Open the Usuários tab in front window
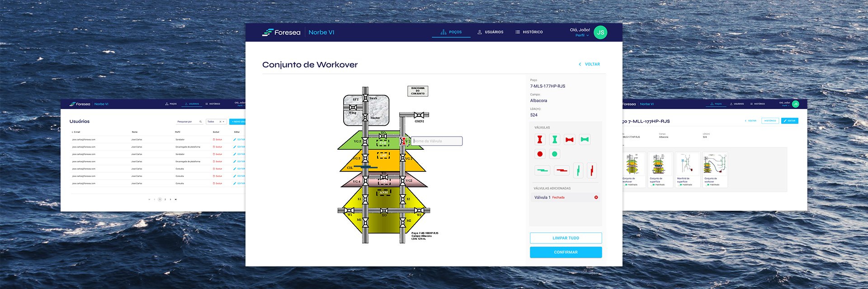 pyautogui.click(x=491, y=32)
